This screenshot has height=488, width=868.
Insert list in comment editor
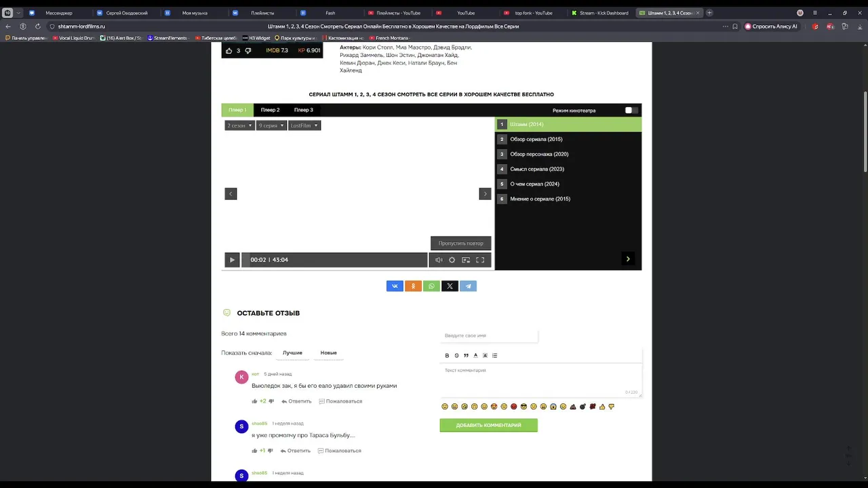point(494,355)
